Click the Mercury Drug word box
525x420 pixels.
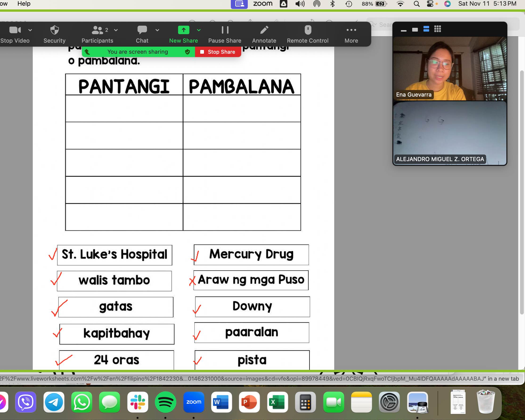tap(251, 255)
